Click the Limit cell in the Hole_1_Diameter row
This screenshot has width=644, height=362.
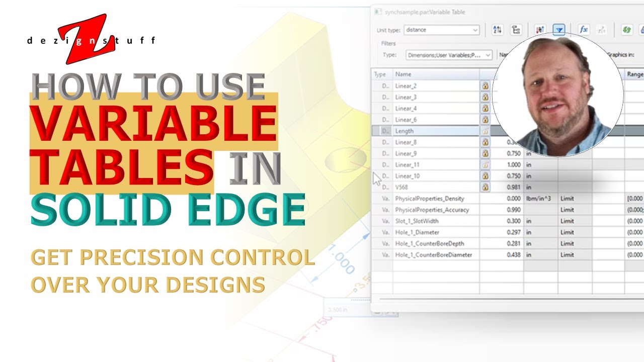pyautogui.click(x=575, y=232)
